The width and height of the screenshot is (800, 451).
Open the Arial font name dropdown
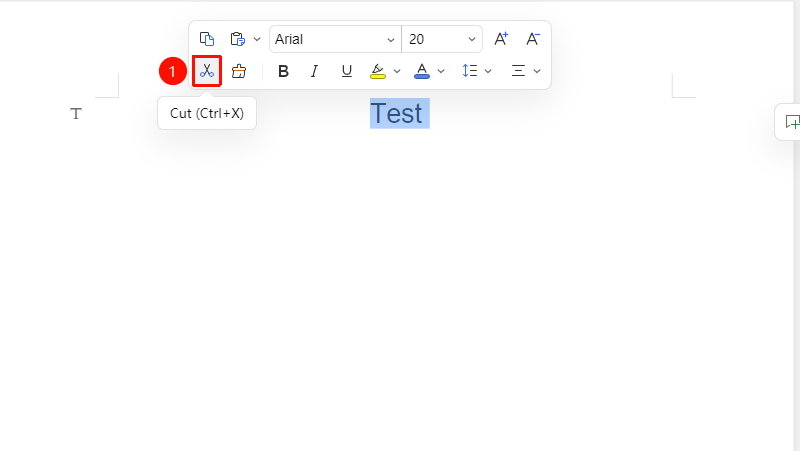[390, 40]
